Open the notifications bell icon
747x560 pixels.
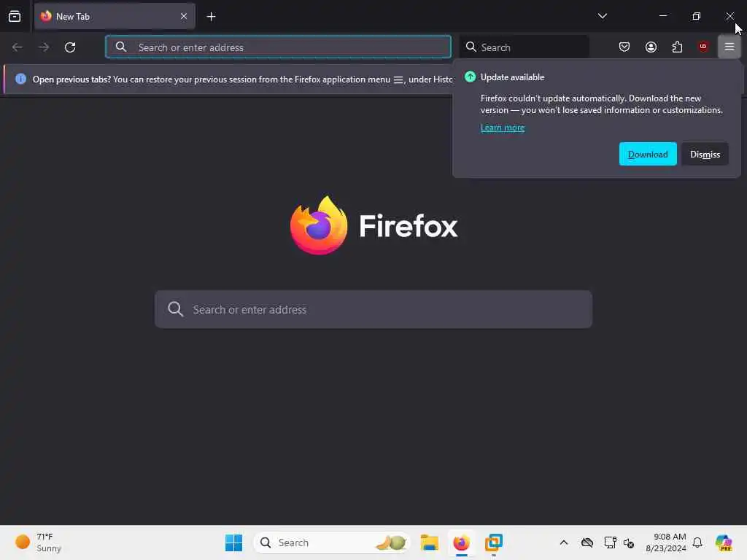(x=697, y=542)
